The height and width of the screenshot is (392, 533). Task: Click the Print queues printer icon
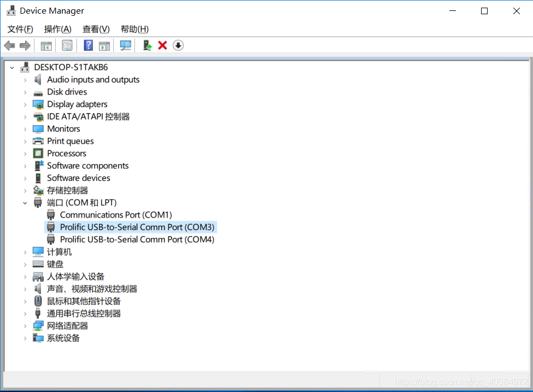(38, 141)
